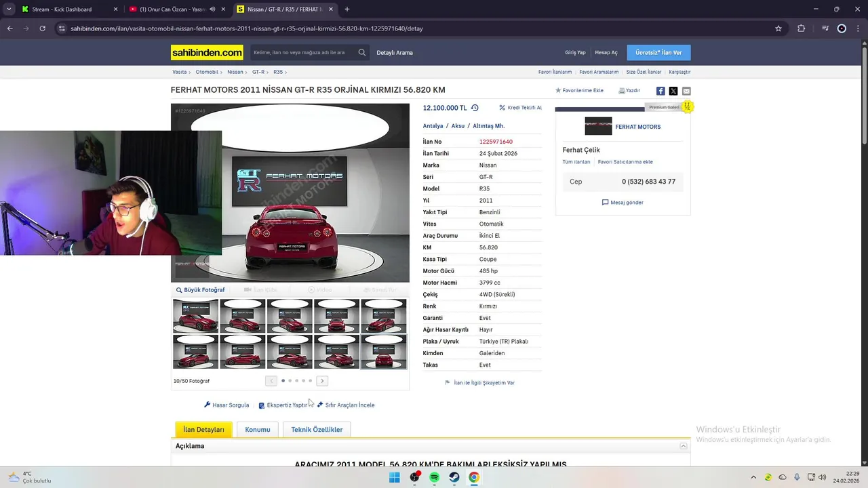
Task: Open Size Özel İlanlar link
Action: coord(644,72)
